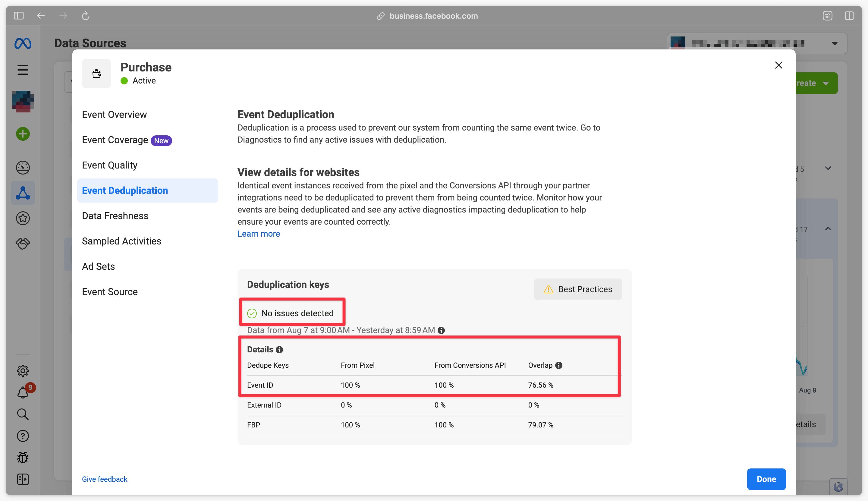Click the Purchase shopping bag icon

tap(96, 73)
